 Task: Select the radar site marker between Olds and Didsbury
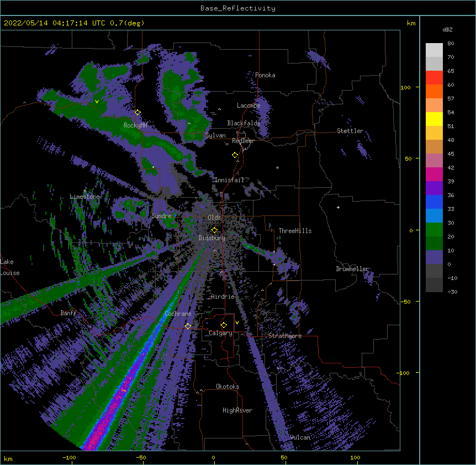coord(214,230)
